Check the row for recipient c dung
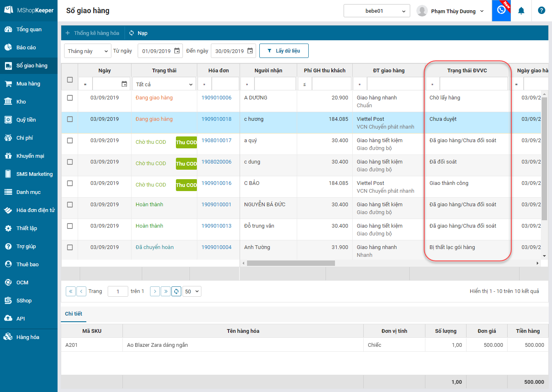This screenshot has height=392, width=552. click(70, 162)
